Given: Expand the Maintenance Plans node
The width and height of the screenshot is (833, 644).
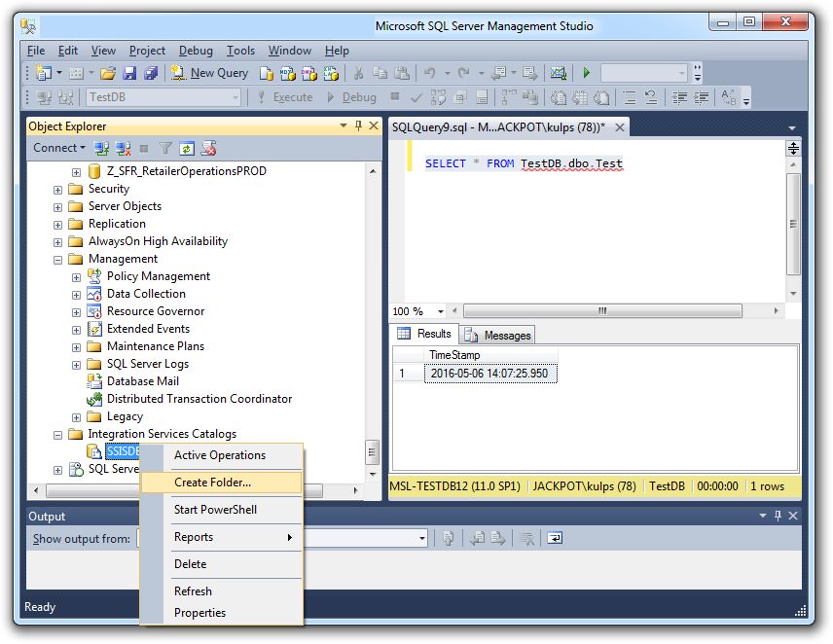Looking at the screenshot, I should [77, 347].
